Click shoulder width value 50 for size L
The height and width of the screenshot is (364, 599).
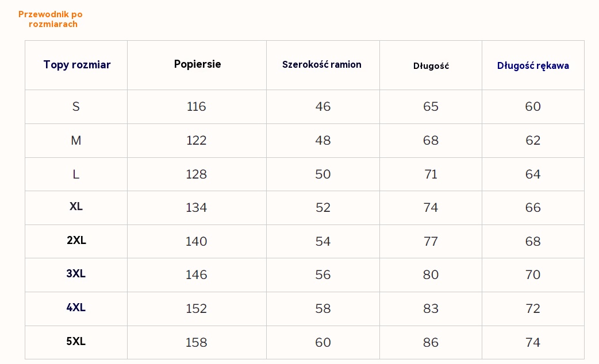323,174
